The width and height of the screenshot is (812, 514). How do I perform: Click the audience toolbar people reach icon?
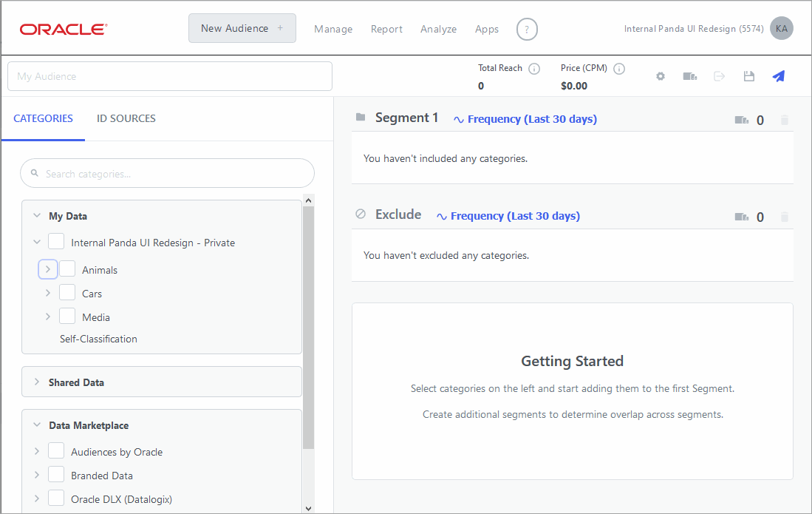pyautogui.click(x=690, y=76)
